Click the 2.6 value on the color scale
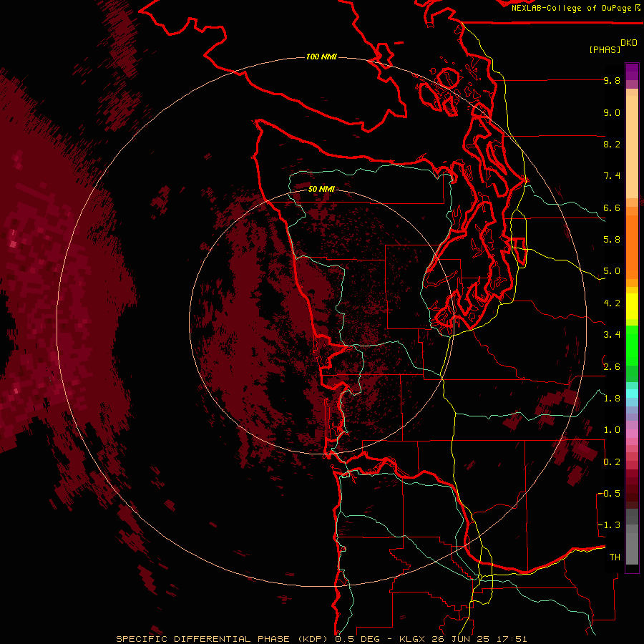This screenshot has width=644, height=644. 612,367
